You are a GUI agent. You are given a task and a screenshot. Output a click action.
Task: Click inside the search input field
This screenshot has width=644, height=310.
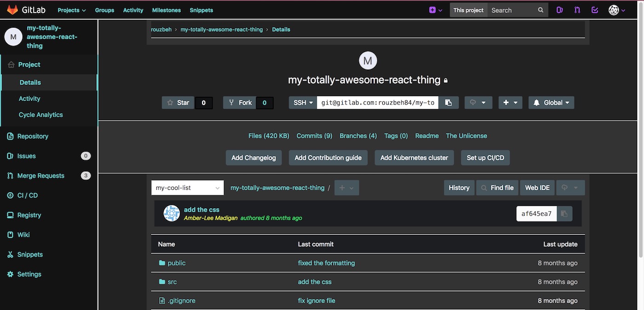[x=513, y=10]
